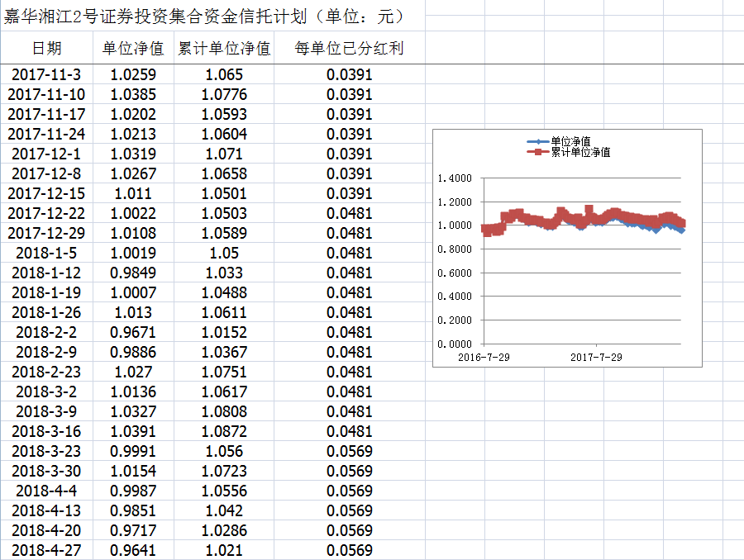The image size is (744, 560).
Task: Select the title cell 嘉华湘江2号证券投资集合资金信托计划
Action: point(203,17)
